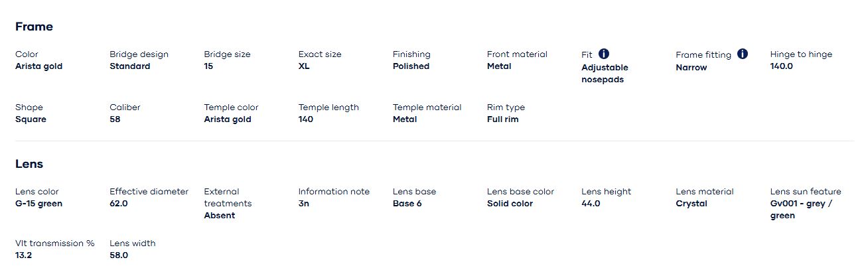Click the G-15 green lens color value

click(38, 204)
